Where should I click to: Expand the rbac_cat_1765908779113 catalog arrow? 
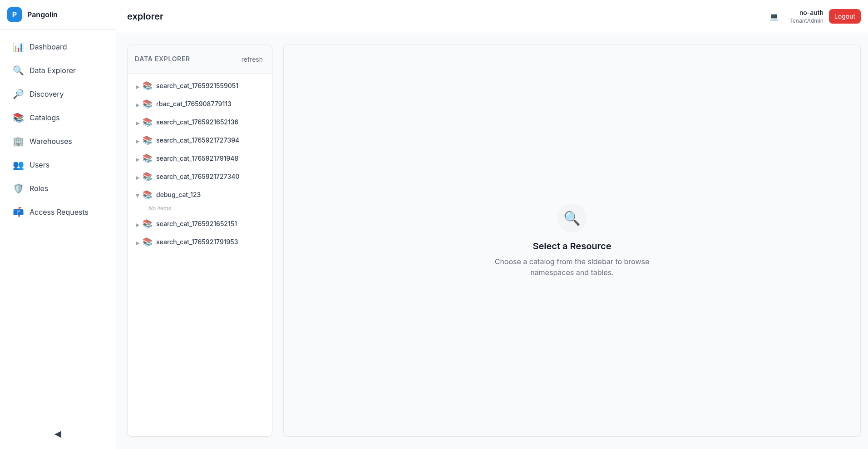click(x=137, y=105)
